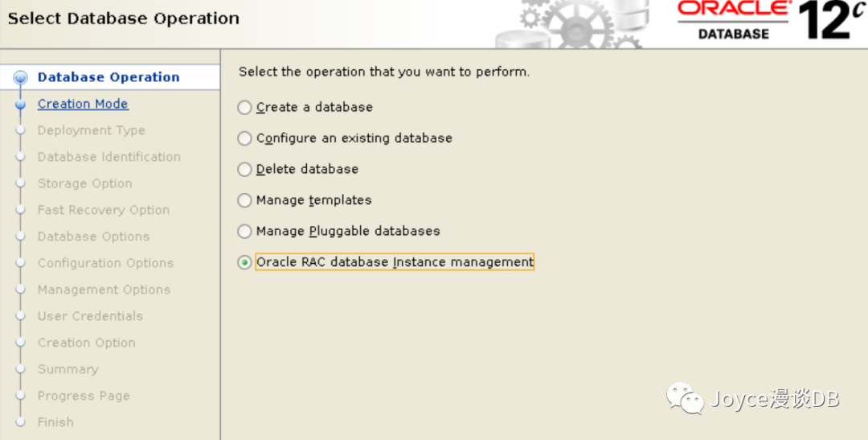Click the Summary step in sidebar
Image resolution: width=868 pixels, height=440 pixels.
68,369
